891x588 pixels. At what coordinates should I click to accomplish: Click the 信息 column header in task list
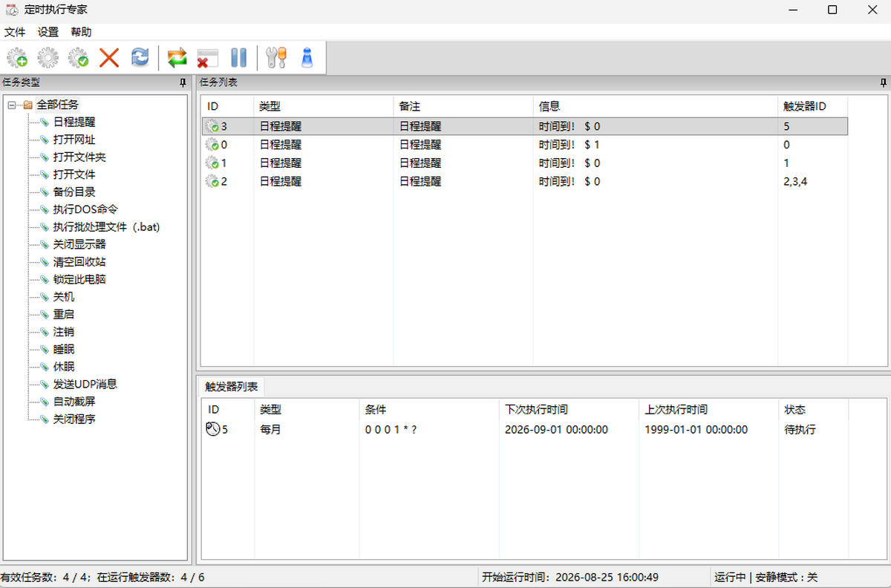coord(656,106)
